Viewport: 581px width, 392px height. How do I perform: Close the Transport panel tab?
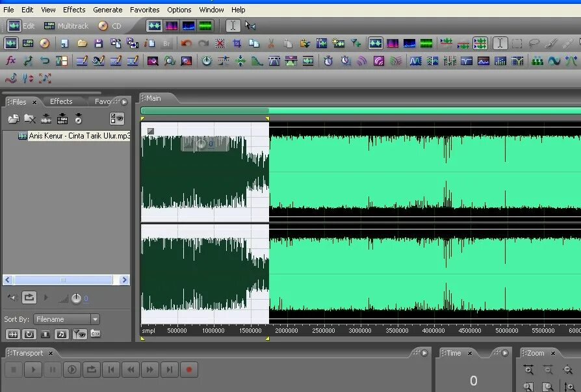click(x=51, y=353)
